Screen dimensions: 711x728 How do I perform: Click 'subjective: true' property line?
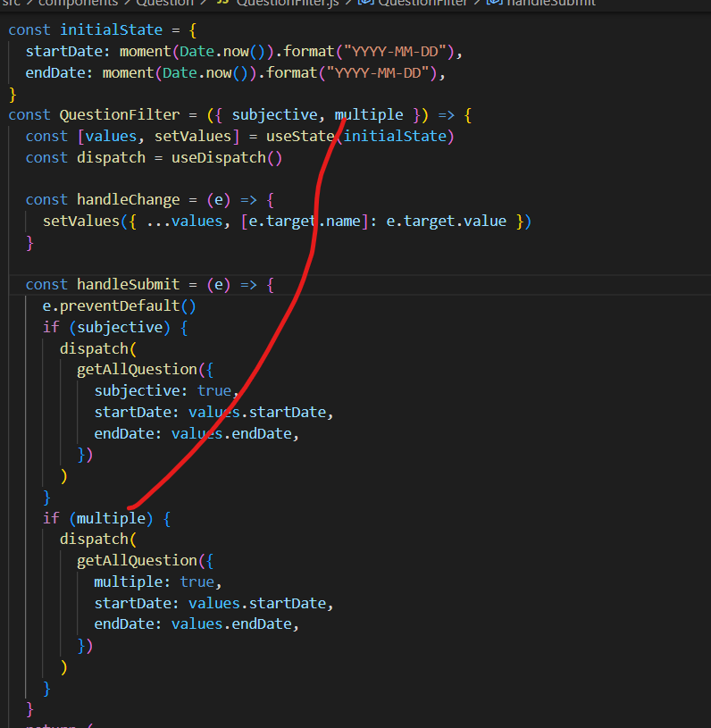(163, 390)
